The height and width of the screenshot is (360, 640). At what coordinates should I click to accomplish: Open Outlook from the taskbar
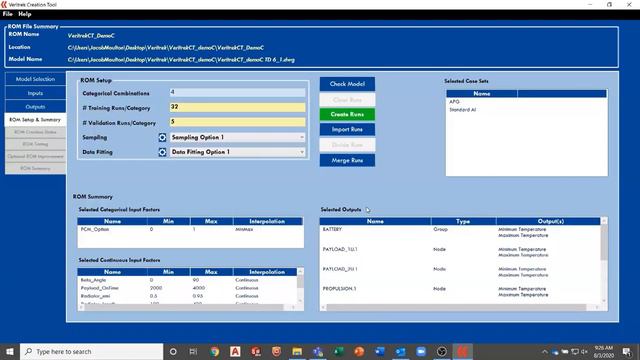pos(400,351)
